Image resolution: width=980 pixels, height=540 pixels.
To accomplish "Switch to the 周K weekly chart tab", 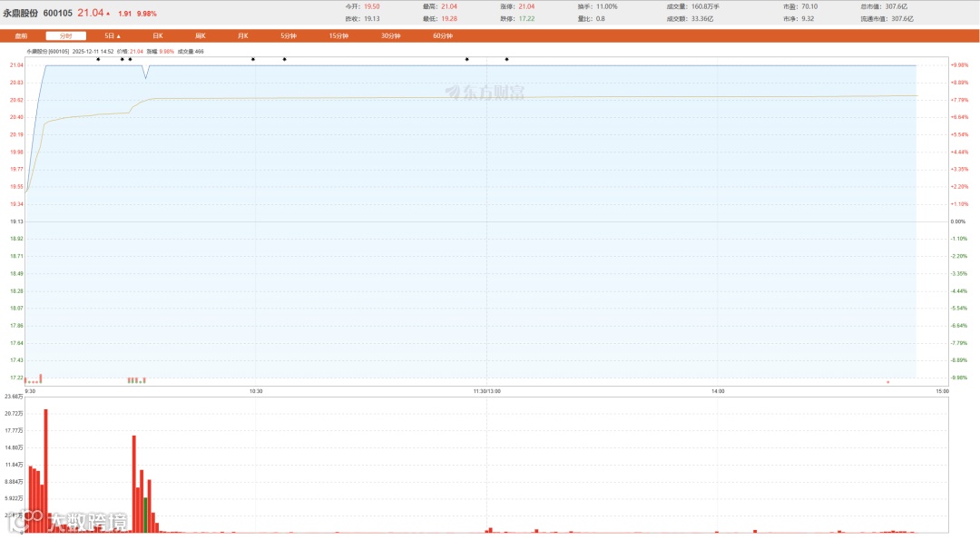I will (200, 35).
